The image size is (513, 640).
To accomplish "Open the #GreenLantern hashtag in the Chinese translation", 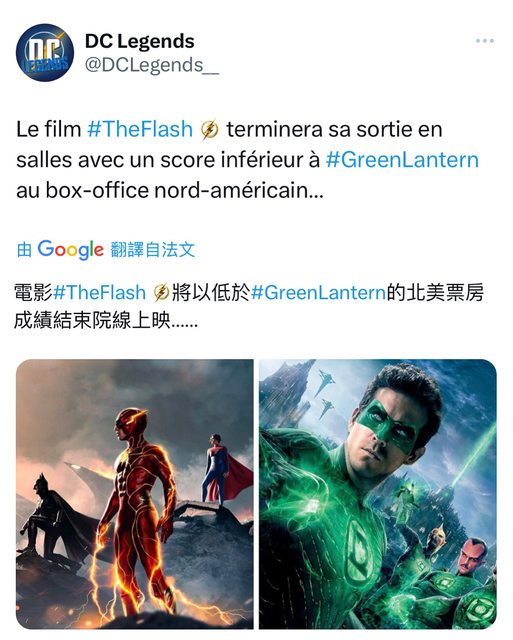I will click(x=318, y=292).
